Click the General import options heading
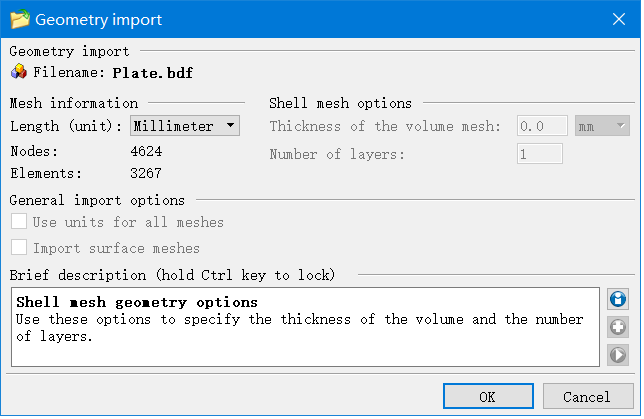Image resolution: width=644 pixels, height=419 pixels. pyautogui.click(x=97, y=201)
